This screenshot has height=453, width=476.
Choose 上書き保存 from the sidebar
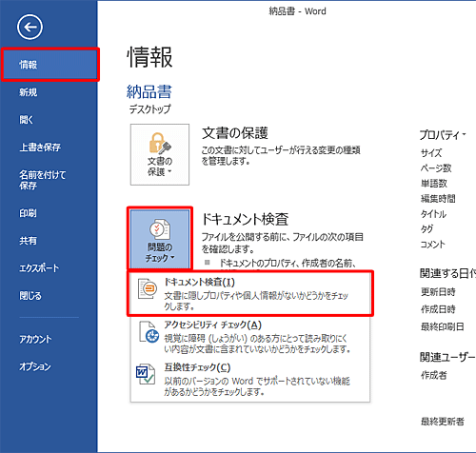40,148
